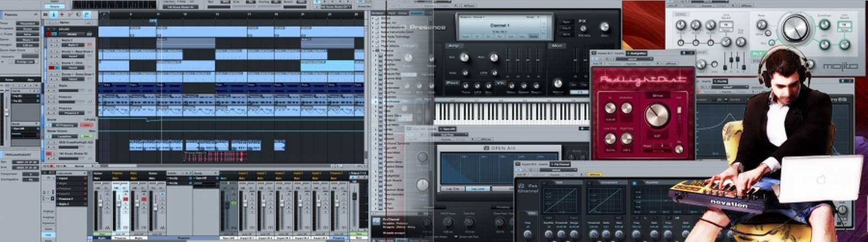Collapse the Presence inspector header chevron
The image size is (868, 242).
(35, 14)
